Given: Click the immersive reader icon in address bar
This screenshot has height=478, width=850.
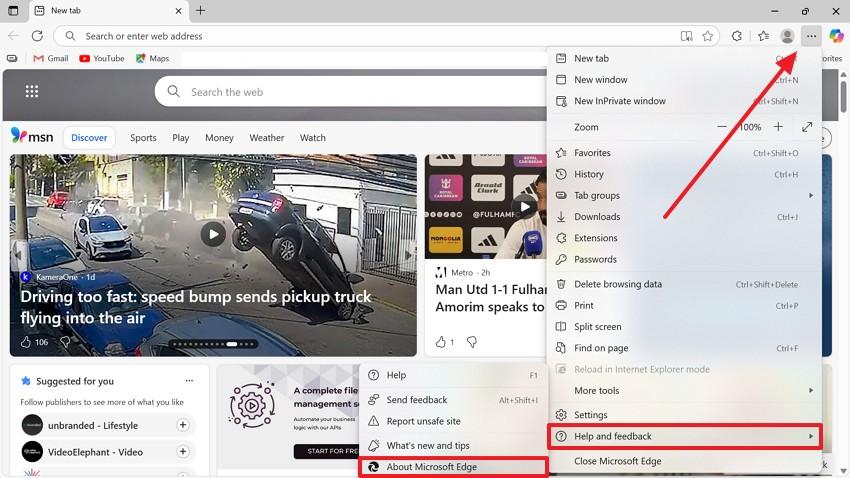Looking at the screenshot, I should coord(686,36).
